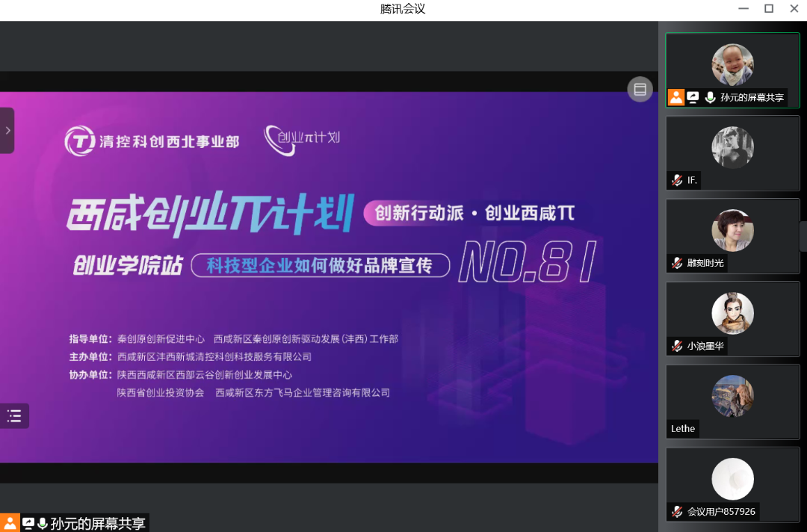The image size is (807, 532).
Task: Click the orange presenter icon beside 孙元的屏幕共享 tile
Action: 675,97
